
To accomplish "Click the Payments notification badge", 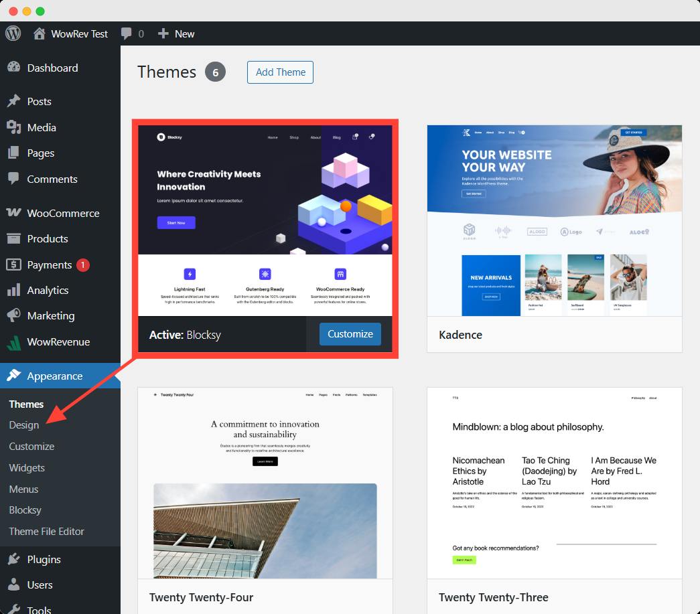I will coord(82,264).
